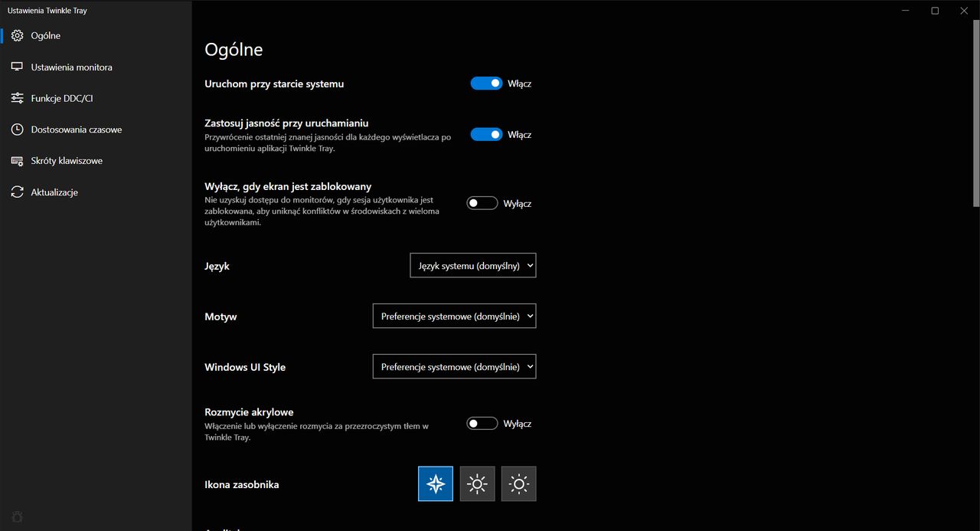Click the Zastosuj jasność przy uruchamianiu label
The width and height of the screenshot is (980, 531).
287,123
